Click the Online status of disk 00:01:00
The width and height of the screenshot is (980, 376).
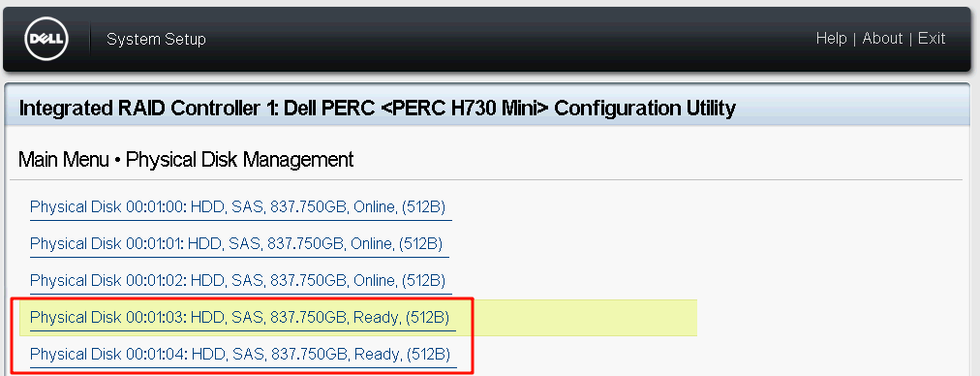[375, 207]
